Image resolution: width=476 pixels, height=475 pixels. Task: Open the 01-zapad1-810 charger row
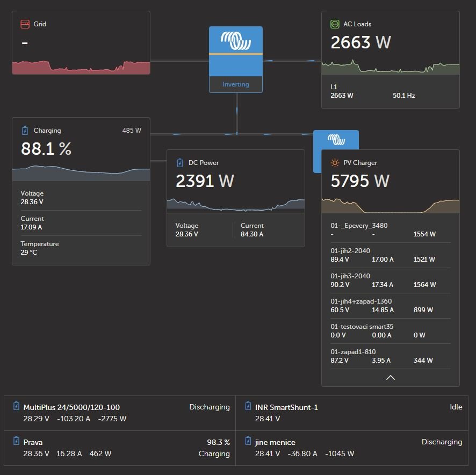[390, 356]
